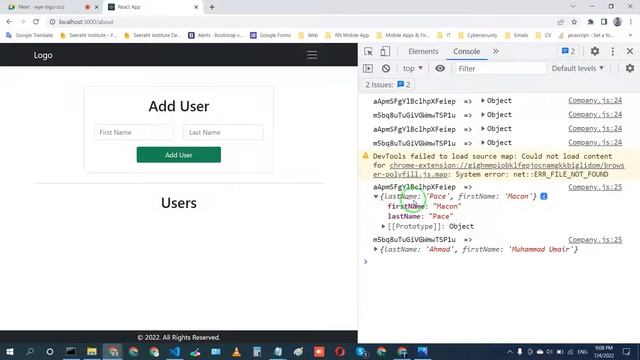This screenshot has height=360, width=640.
Task: Toggle the live expression eye icon
Action: point(440,69)
